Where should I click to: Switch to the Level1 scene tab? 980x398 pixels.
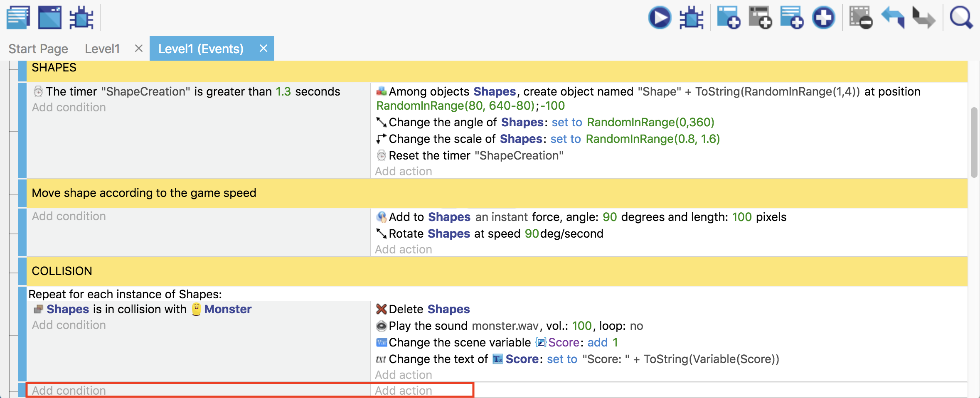(x=102, y=49)
